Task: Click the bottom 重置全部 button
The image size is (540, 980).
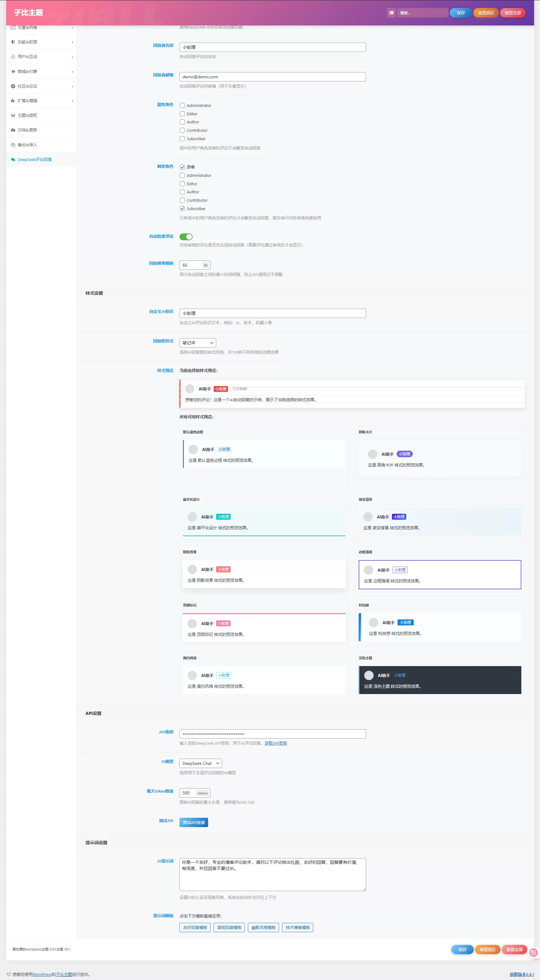Action: pyautogui.click(x=514, y=950)
